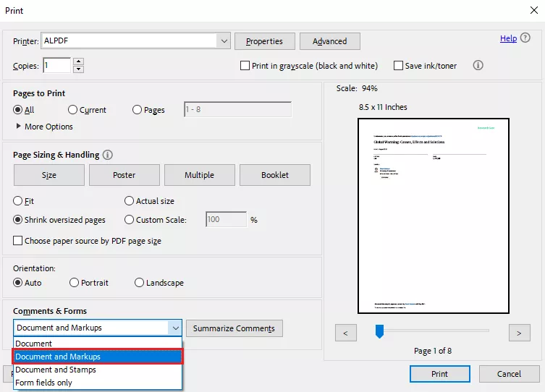This screenshot has width=545, height=392.
Task: Select Landscape orientation radio button
Action: coord(139,283)
